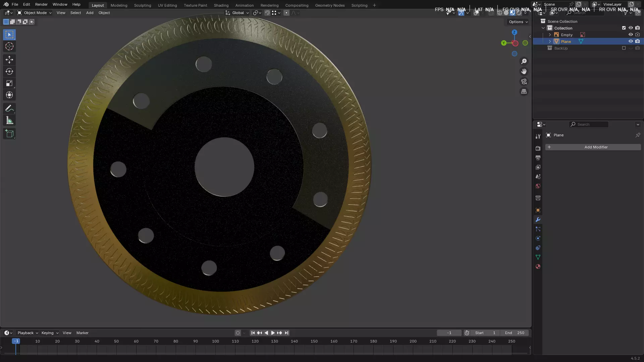The image size is (644, 362).
Task: Open the Render menu
Action: 41,4
